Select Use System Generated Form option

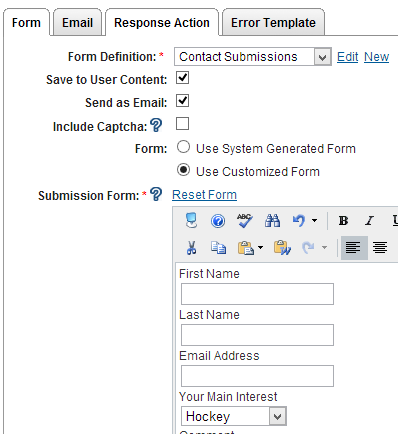click(x=183, y=147)
